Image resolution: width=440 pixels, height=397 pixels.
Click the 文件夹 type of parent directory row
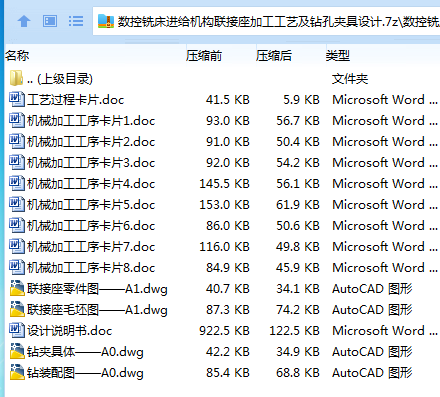[350, 79]
